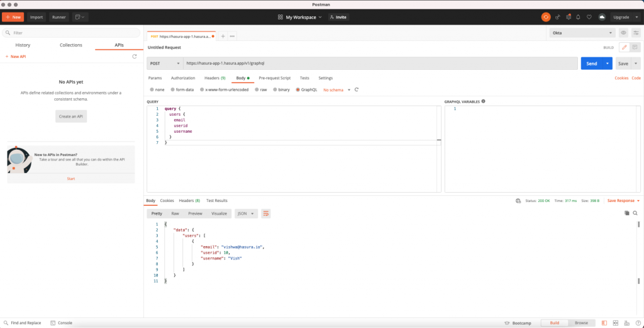Screen dimensions: 644x328
Task: Open the settings gear icon in header
Action: tap(569, 17)
